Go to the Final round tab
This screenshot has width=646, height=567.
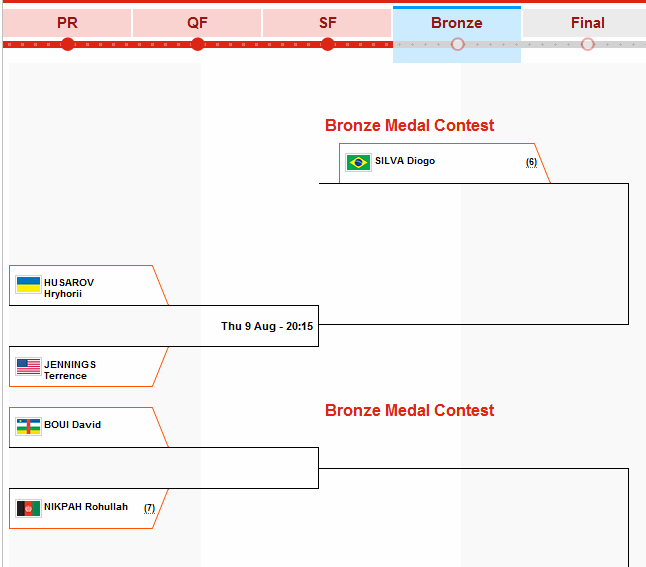coord(587,23)
